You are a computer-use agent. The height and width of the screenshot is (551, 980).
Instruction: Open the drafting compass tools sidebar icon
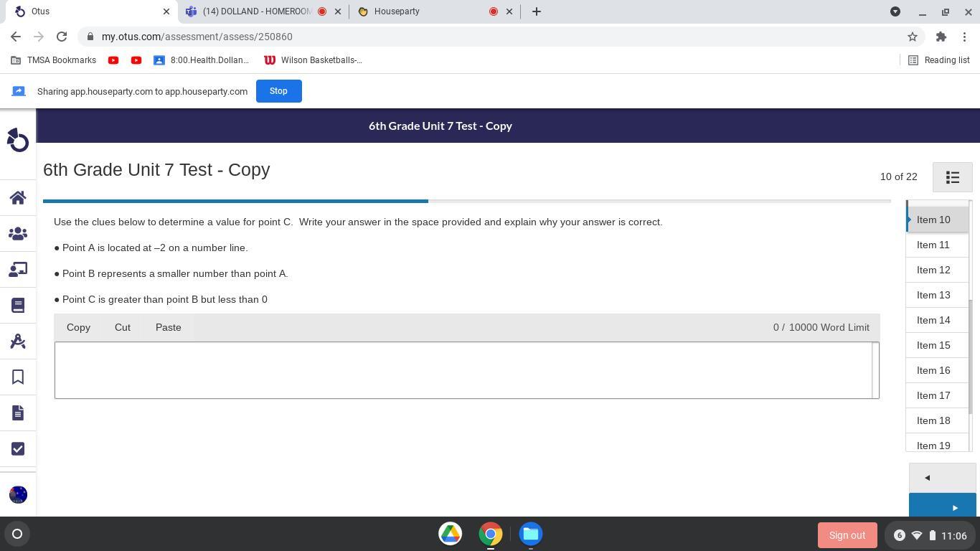coord(18,341)
